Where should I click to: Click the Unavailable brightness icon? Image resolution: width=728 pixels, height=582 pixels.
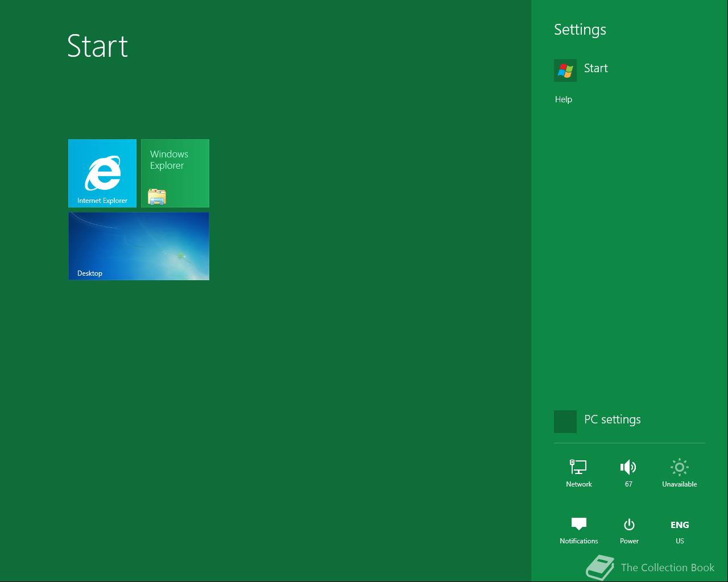680,473
